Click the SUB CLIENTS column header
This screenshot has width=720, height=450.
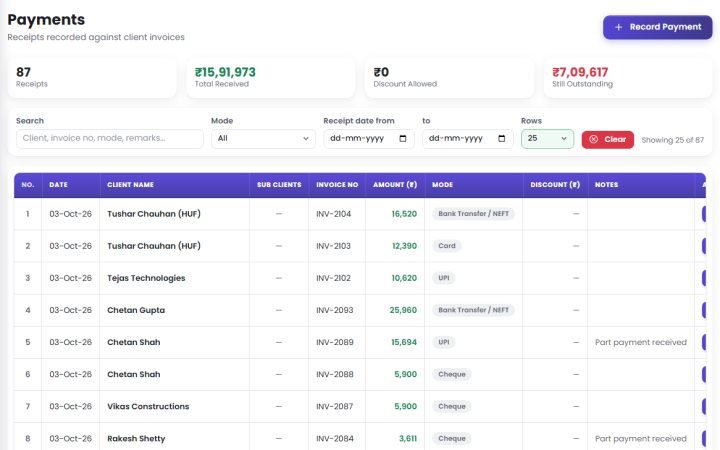point(279,185)
